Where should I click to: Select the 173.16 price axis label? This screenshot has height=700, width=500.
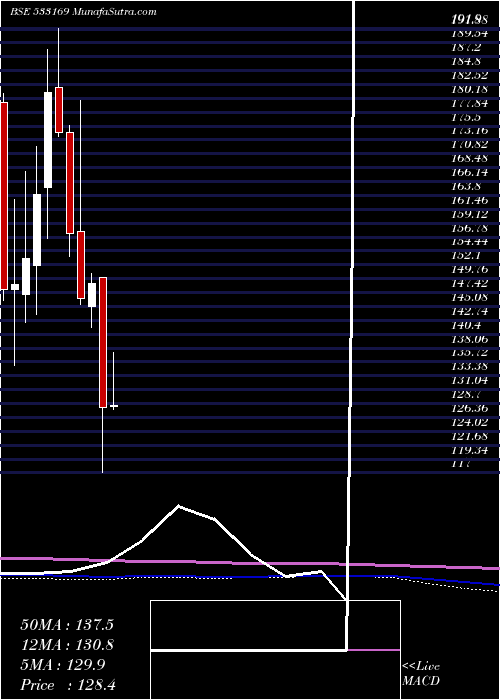(469, 130)
